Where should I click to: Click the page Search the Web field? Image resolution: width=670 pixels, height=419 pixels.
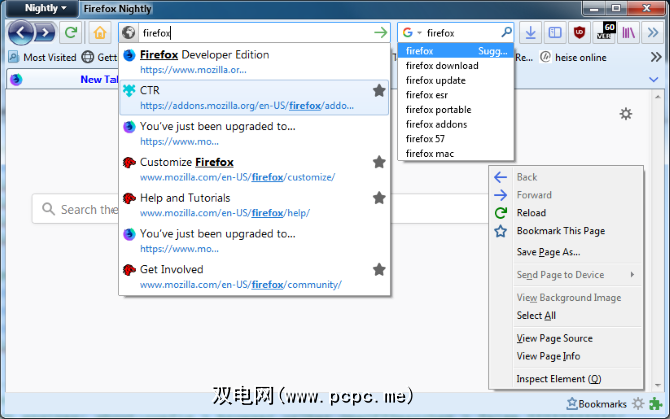tap(260, 209)
